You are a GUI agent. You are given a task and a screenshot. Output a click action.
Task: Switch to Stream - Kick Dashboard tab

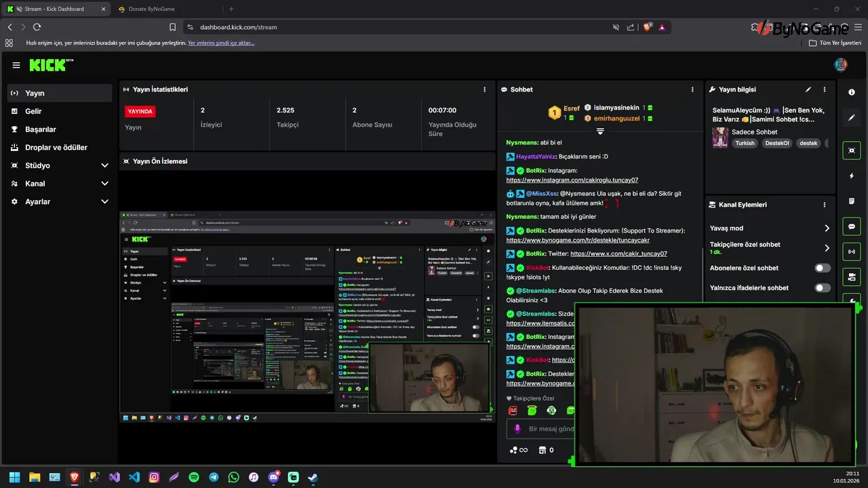[57, 9]
